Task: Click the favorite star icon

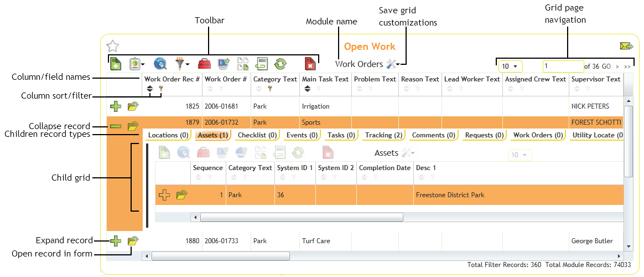Action: (112, 47)
